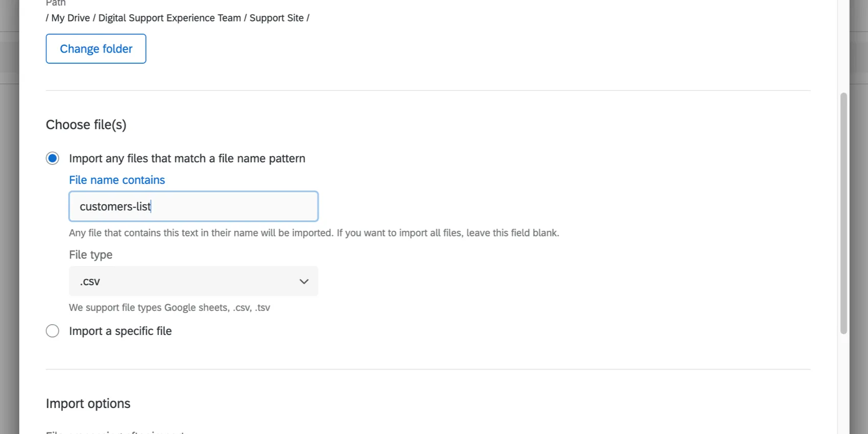Select 'Import any files that match a file name pattern'
This screenshot has width=868, height=434.
point(53,158)
